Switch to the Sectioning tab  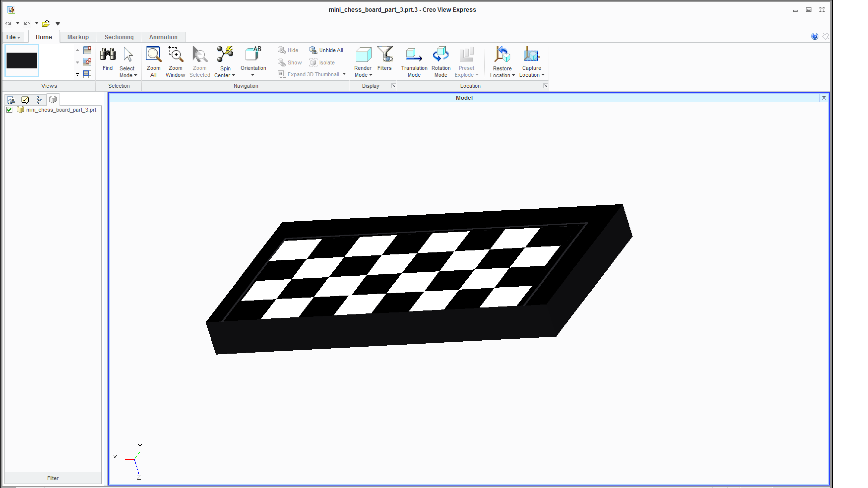coord(119,37)
